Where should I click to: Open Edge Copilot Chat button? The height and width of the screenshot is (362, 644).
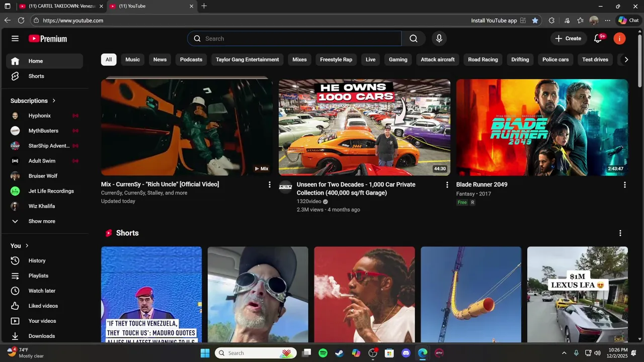[628, 21]
